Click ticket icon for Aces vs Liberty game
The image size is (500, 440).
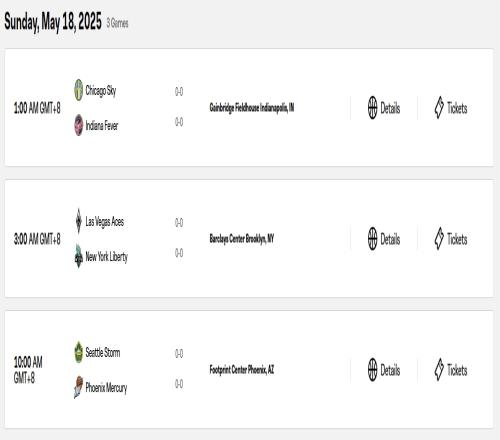click(x=439, y=238)
